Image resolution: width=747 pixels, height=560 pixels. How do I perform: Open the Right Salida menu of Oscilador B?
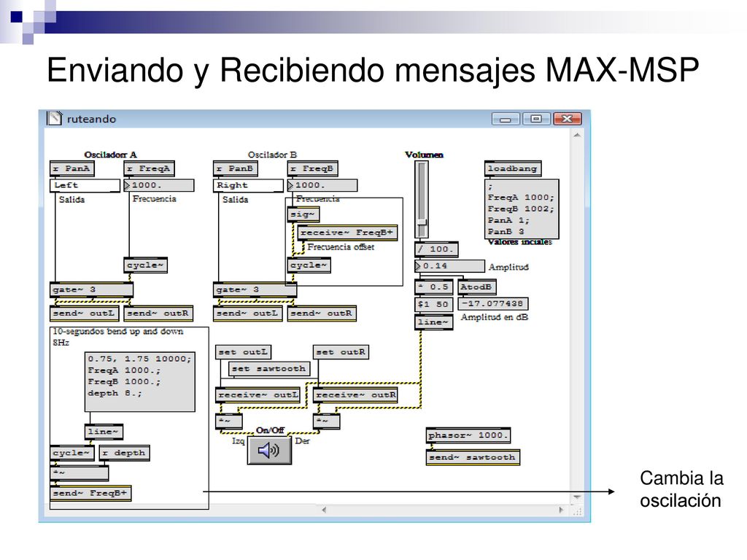(248, 186)
